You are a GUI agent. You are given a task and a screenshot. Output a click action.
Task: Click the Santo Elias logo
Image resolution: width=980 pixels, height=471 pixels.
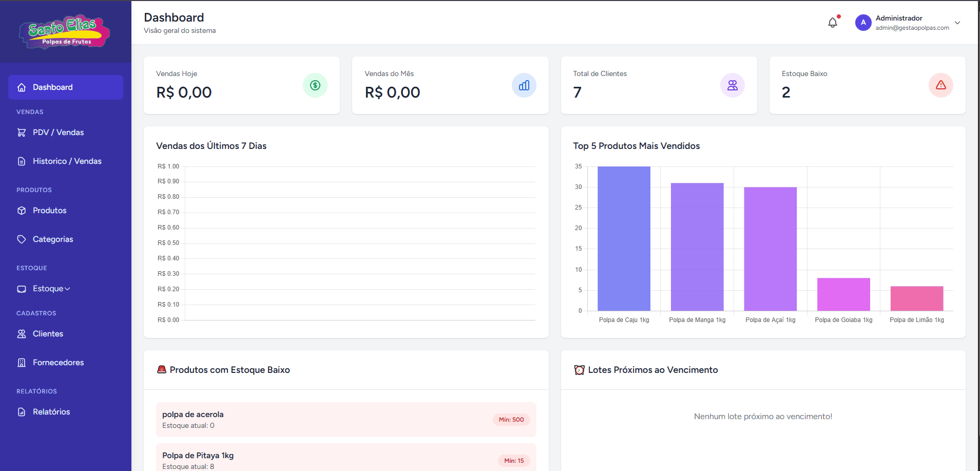pyautogui.click(x=65, y=31)
